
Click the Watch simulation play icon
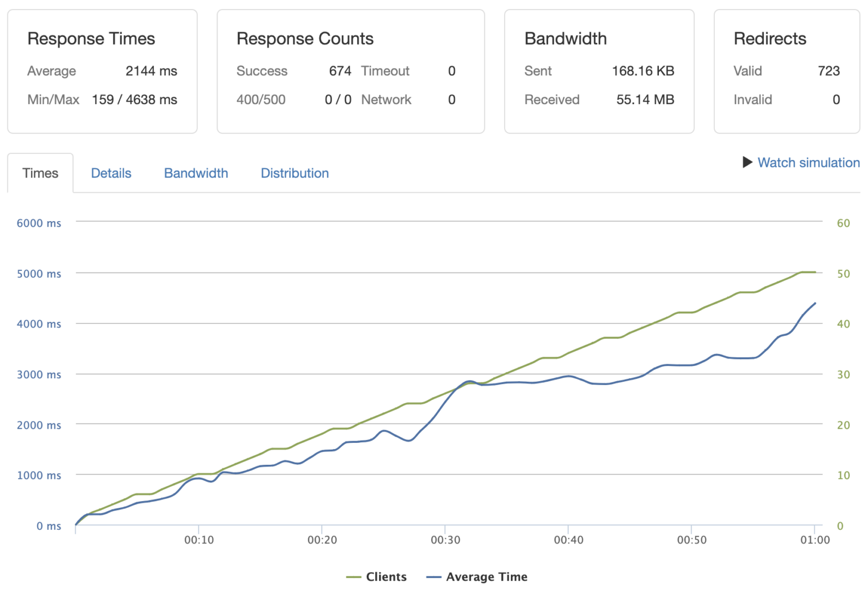(747, 162)
